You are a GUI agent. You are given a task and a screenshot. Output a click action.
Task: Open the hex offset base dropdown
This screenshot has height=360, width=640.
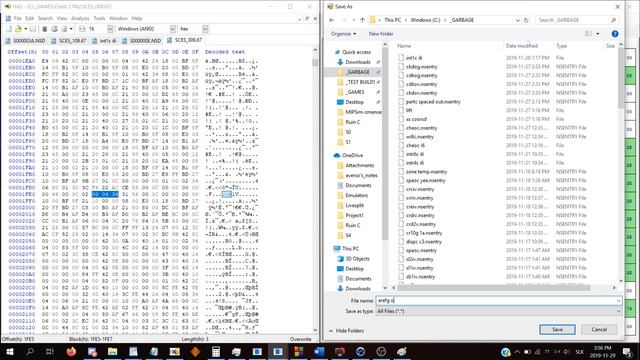point(205,29)
